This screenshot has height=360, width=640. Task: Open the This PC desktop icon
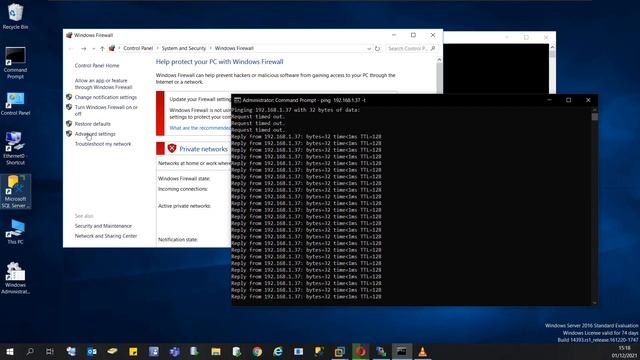click(x=16, y=232)
